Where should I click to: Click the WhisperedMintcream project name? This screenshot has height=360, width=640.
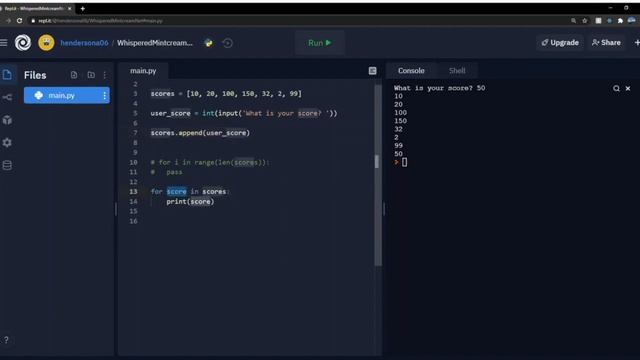[155, 43]
